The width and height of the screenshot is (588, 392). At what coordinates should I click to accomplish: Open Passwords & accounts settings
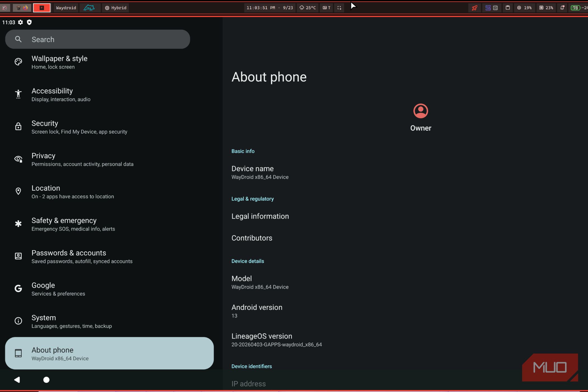pos(109,256)
